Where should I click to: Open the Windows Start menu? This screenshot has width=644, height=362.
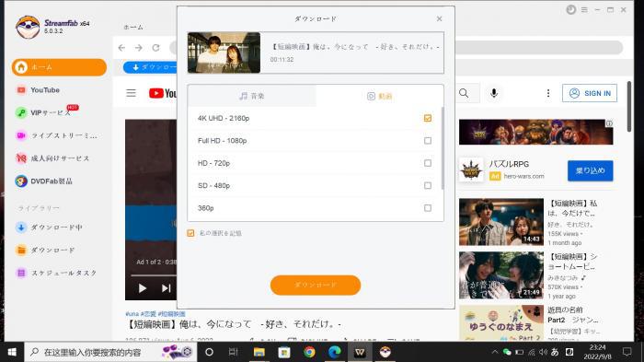point(12,352)
